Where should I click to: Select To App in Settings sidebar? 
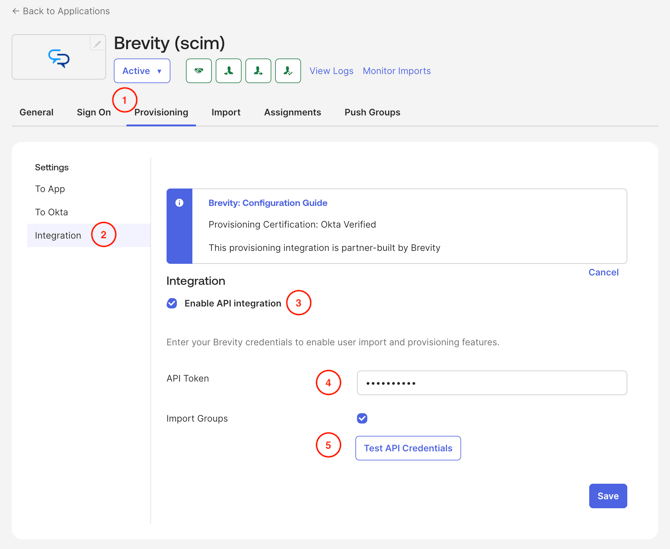click(50, 189)
